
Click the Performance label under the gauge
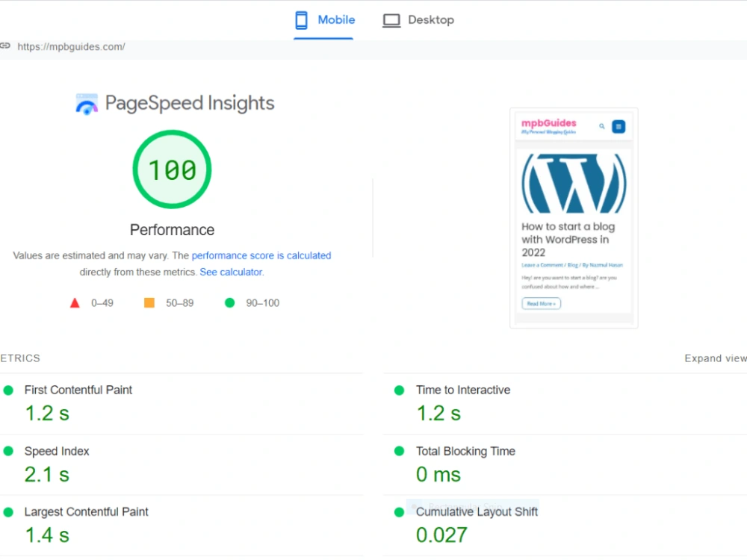172,230
